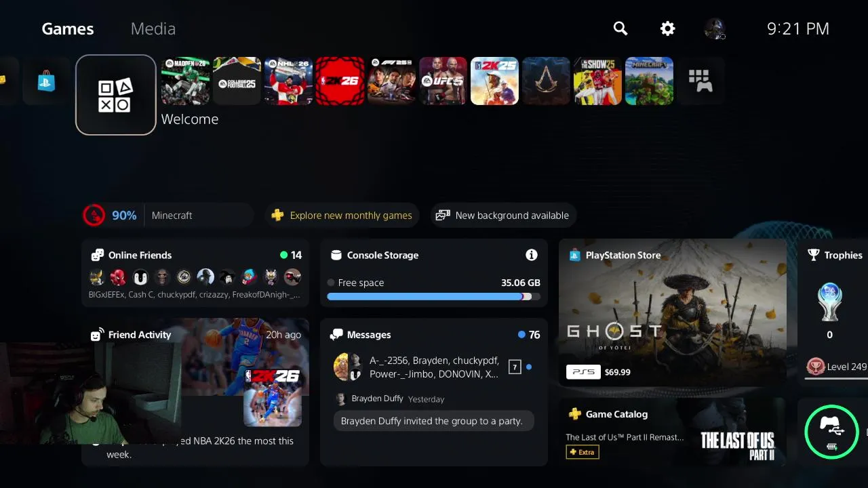Open the Messages card title

tap(369, 335)
